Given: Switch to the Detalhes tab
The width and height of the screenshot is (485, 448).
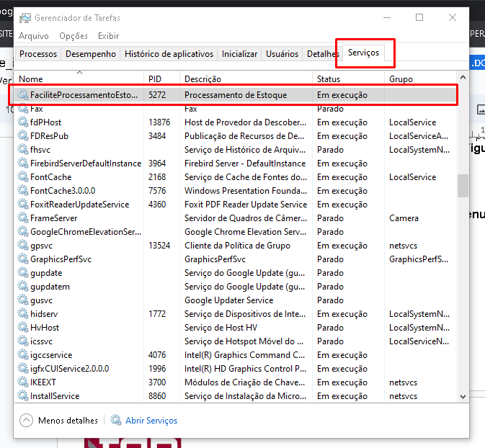Looking at the screenshot, I should (x=323, y=54).
